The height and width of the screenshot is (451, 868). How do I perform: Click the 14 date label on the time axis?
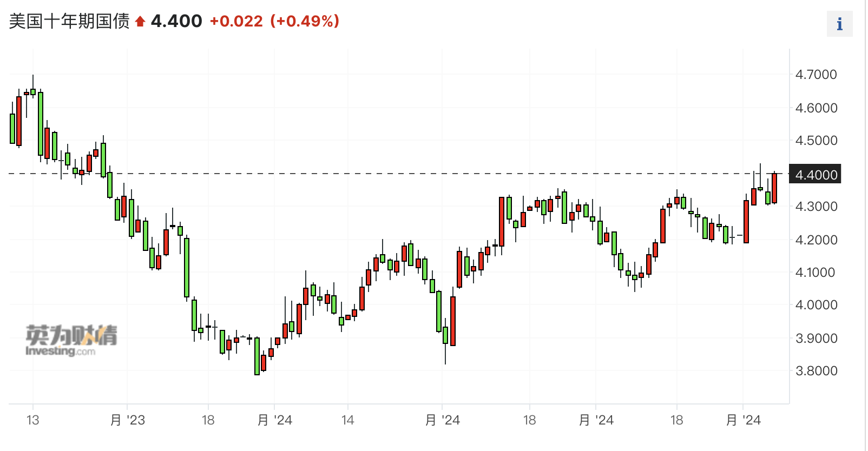tap(347, 420)
